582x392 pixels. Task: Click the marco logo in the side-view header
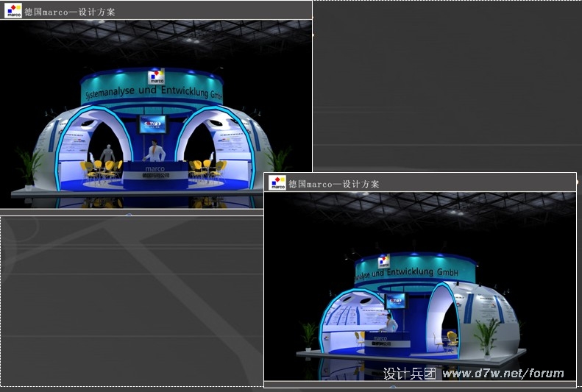(x=277, y=183)
